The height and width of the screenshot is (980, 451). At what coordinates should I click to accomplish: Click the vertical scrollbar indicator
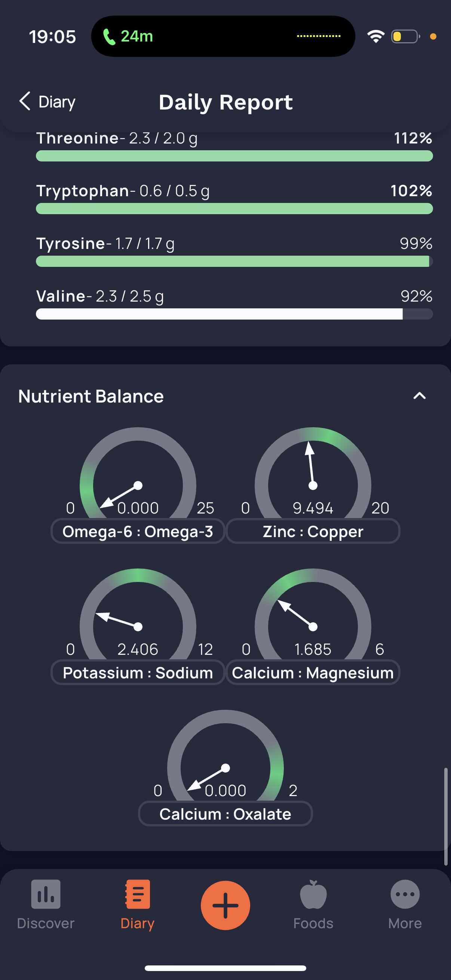pos(446,816)
